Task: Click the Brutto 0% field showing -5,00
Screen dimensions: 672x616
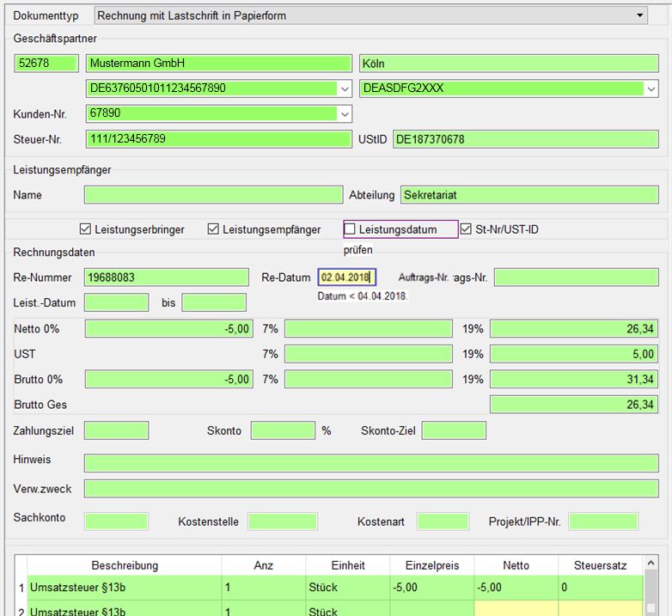Action: [x=168, y=380]
